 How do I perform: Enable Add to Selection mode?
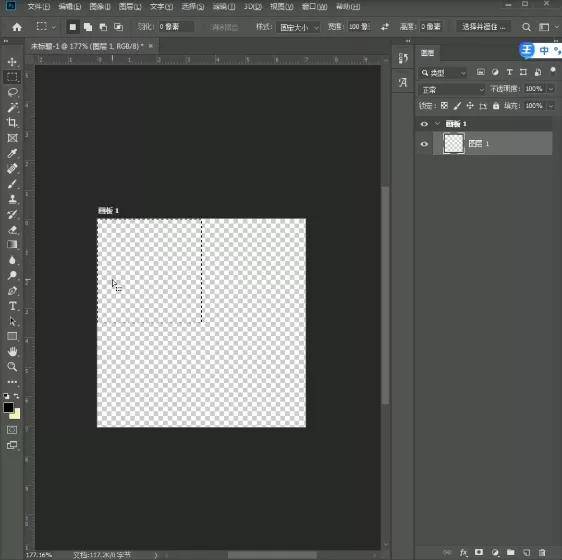[x=88, y=27]
